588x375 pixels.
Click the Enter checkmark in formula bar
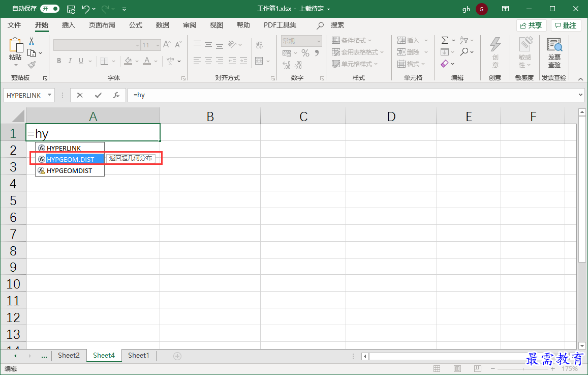click(x=98, y=95)
